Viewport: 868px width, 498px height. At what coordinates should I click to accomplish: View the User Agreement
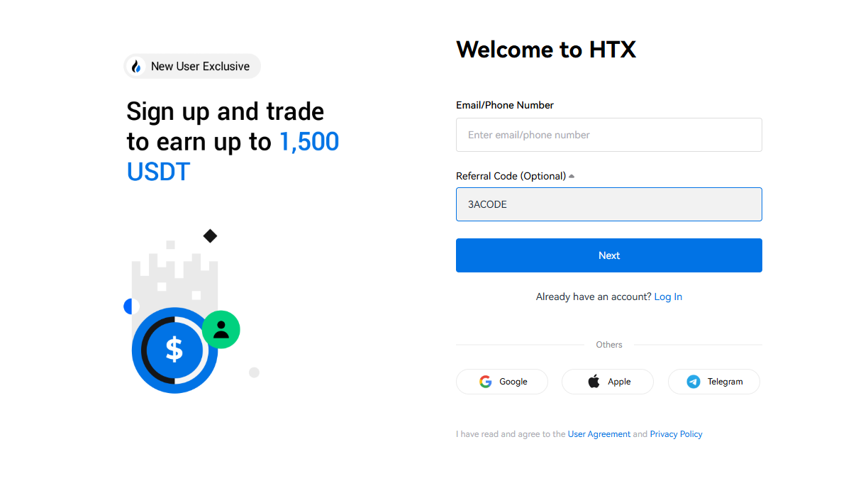pyautogui.click(x=599, y=433)
